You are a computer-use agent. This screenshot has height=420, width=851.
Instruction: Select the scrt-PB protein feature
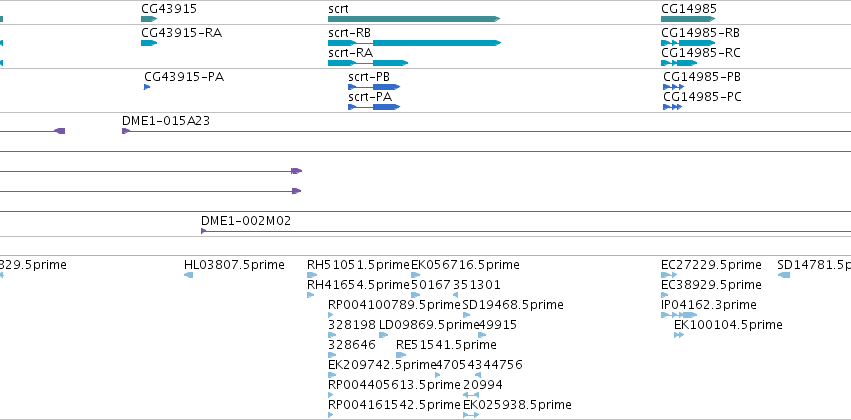(x=374, y=87)
